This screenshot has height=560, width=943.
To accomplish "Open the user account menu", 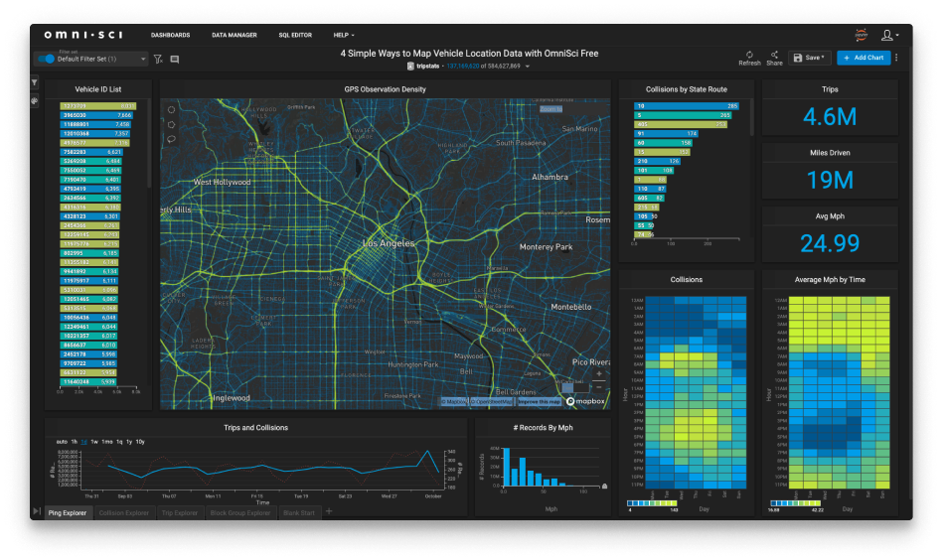I will [889, 36].
